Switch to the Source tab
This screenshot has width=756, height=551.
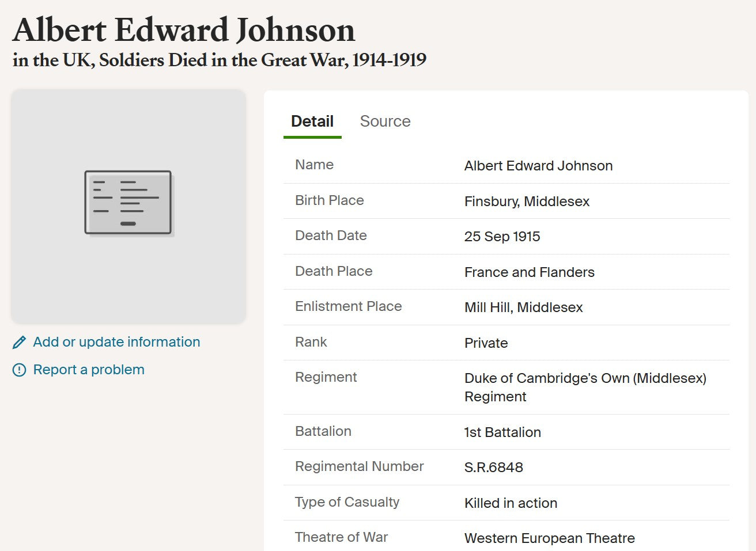tap(385, 121)
